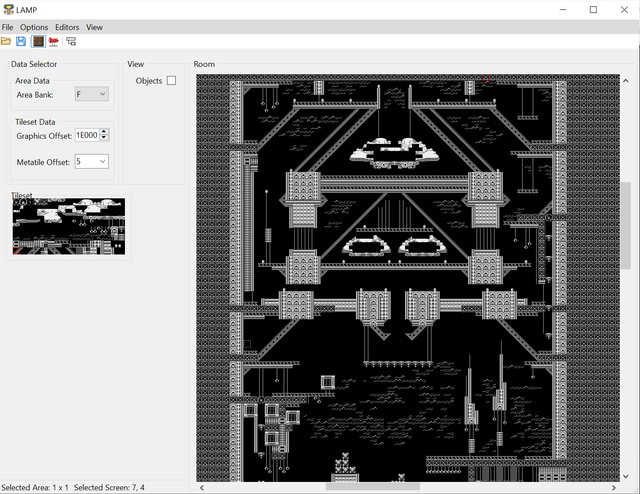The height and width of the screenshot is (494, 640).
Task: Click the 'Room' panel heading
Action: (204, 64)
